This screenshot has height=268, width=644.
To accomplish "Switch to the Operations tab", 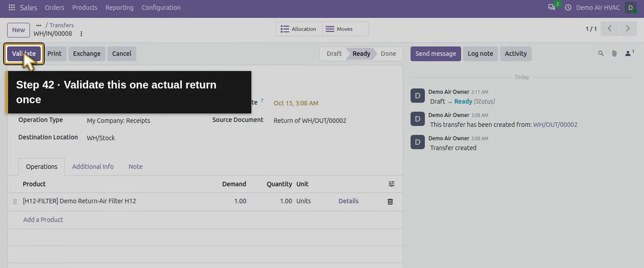I will tap(42, 167).
